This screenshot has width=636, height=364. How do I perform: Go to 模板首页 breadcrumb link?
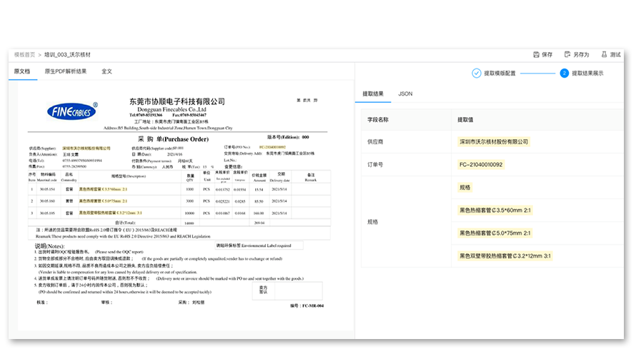(25, 55)
